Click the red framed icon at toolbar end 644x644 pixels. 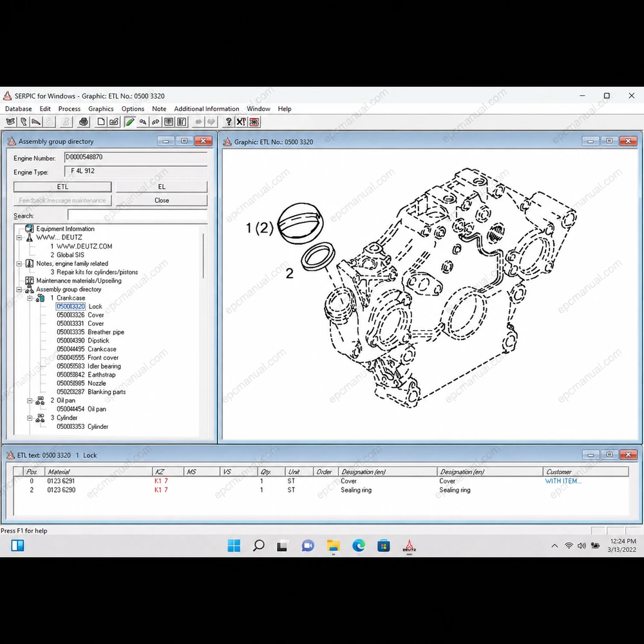click(x=254, y=122)
